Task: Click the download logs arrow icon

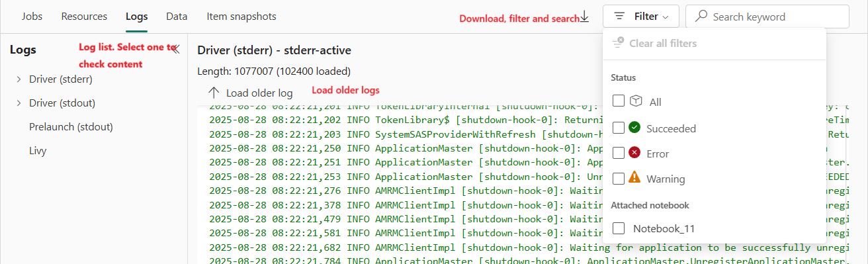Action: 584,17
